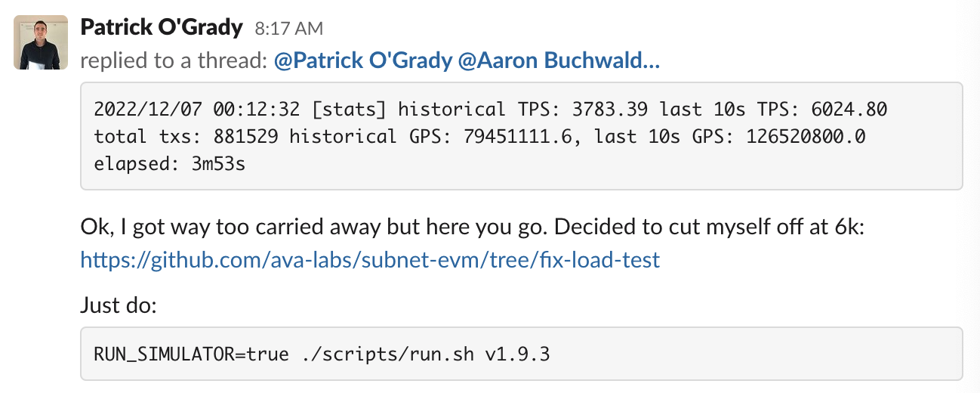Click the @Aaron Buchwald mention in thread link
The width and height of the screenshot is (980, 393).
coord(559,61)
